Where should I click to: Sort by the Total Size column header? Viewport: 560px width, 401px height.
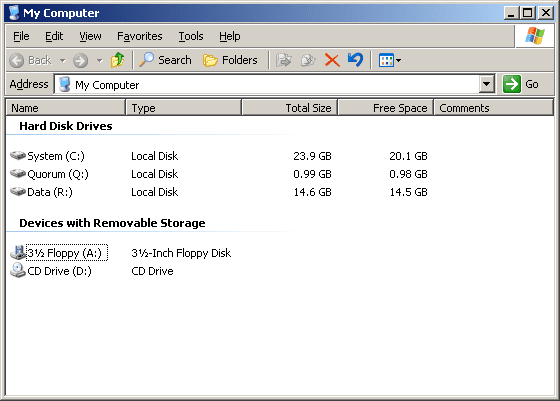290,108
